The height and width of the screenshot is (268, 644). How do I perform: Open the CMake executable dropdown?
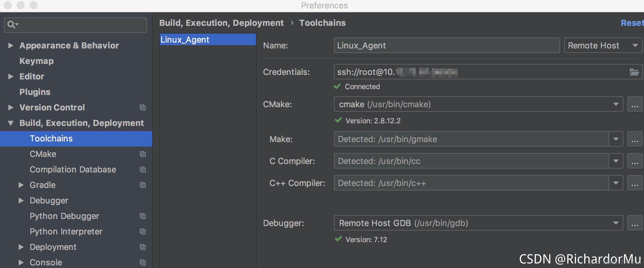[616, 104]
